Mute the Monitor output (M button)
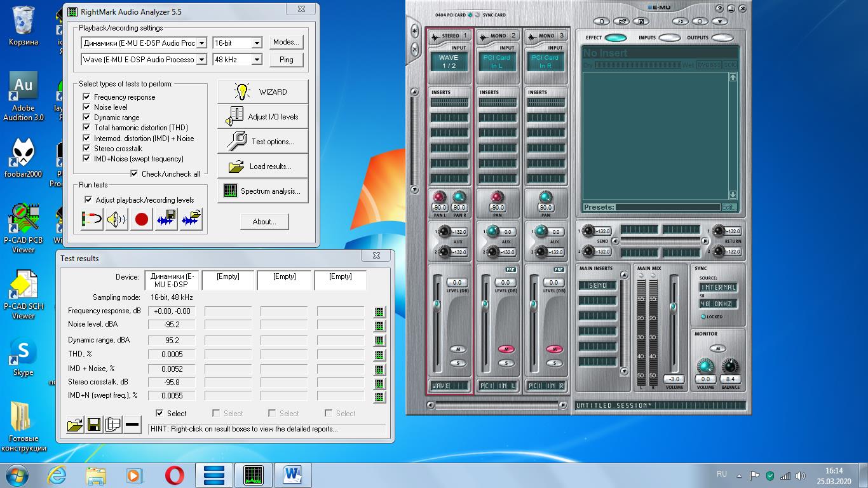The width and height of the screenshot is (868, 488). coord(717,348)
